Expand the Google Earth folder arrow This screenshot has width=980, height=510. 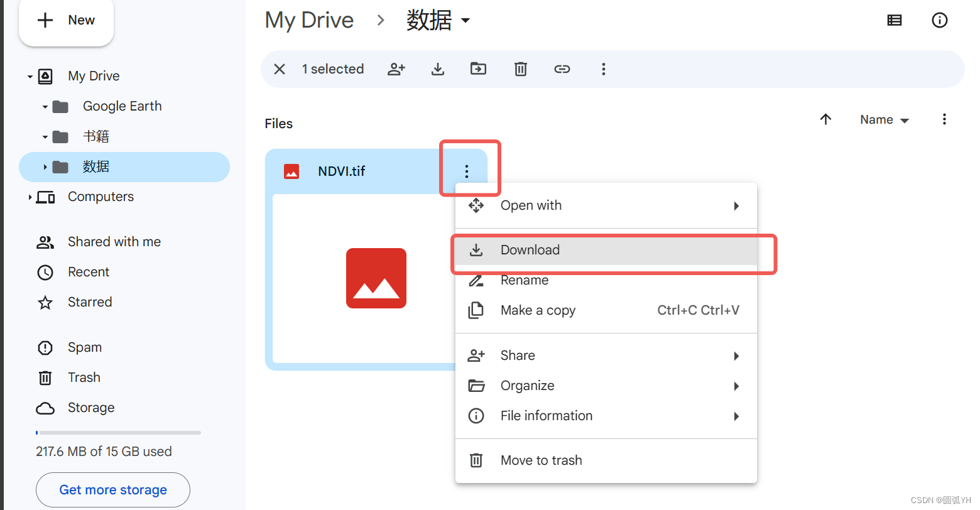pyautogui.click(x=45, y=107)
